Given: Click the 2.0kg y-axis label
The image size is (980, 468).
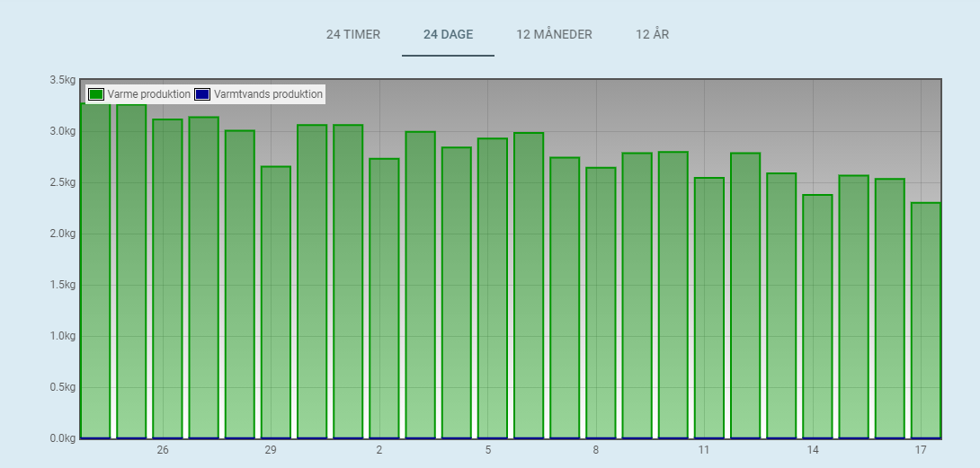Looking at the screenshot, I should [63, 234].
